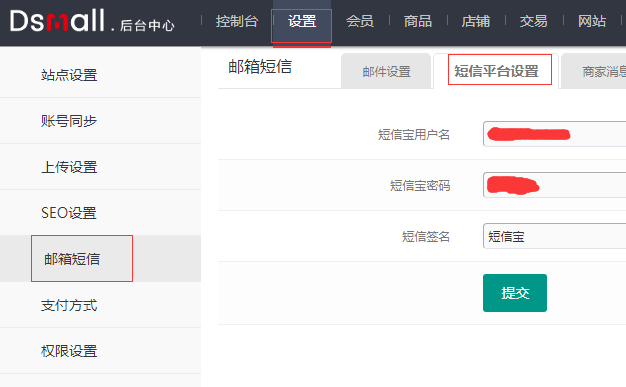Select the 设置 top menu

302,21
